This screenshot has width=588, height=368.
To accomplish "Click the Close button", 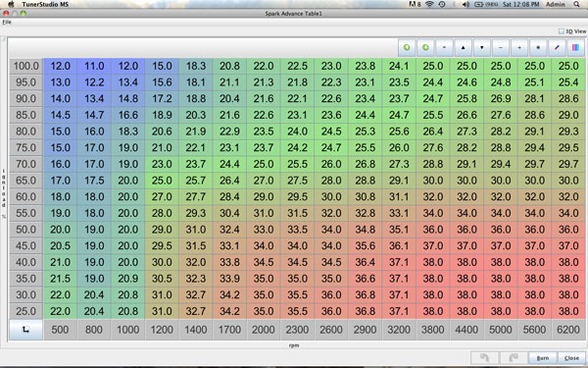I will pyautogui.click(x=571, y=358).
